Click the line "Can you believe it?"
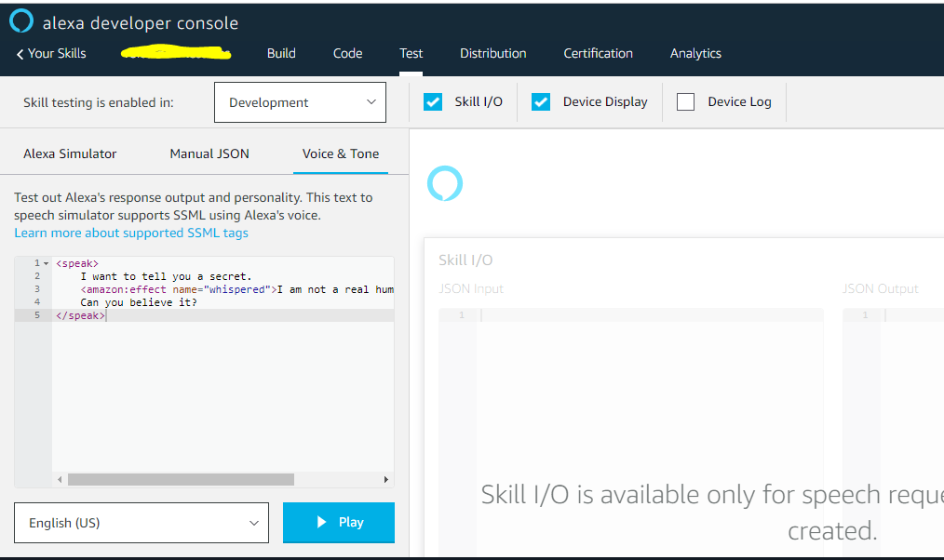944x560 pixels. coord(139,302)
